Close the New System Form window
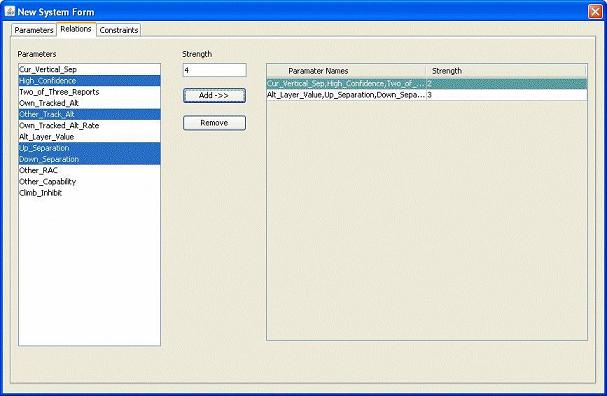 click(595, 12)
